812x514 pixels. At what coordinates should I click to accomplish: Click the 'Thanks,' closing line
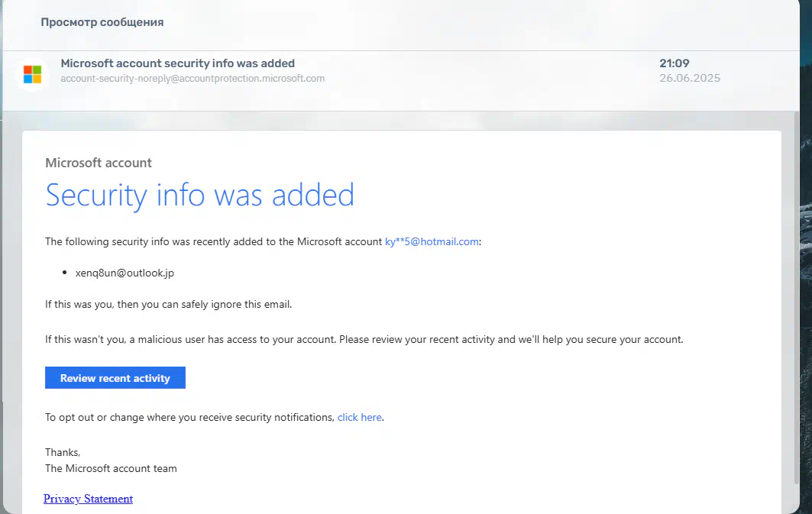click(x=63, y=452)
